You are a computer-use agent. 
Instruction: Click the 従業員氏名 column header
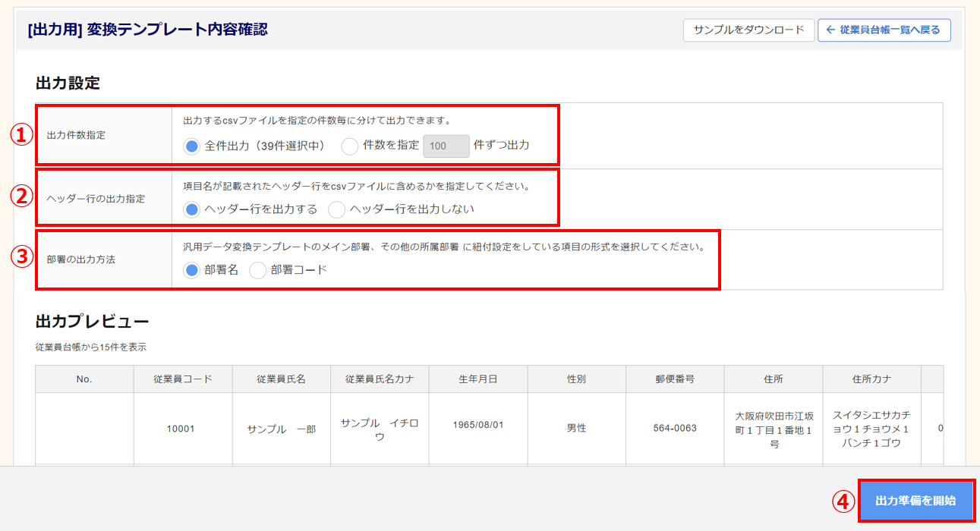pyautogui.click(x=282, y=379)
